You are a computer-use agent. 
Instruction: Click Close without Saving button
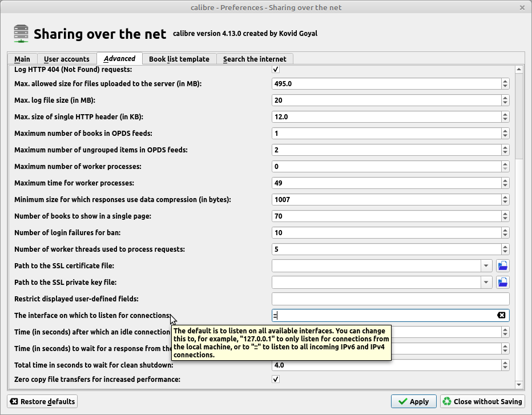[x=482, y=401]
